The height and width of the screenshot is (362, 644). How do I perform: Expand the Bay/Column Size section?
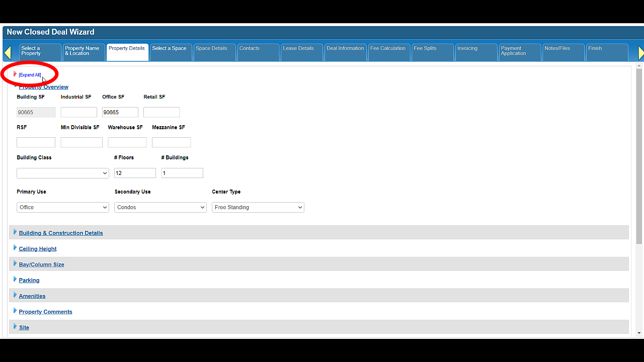coord(41,264)
